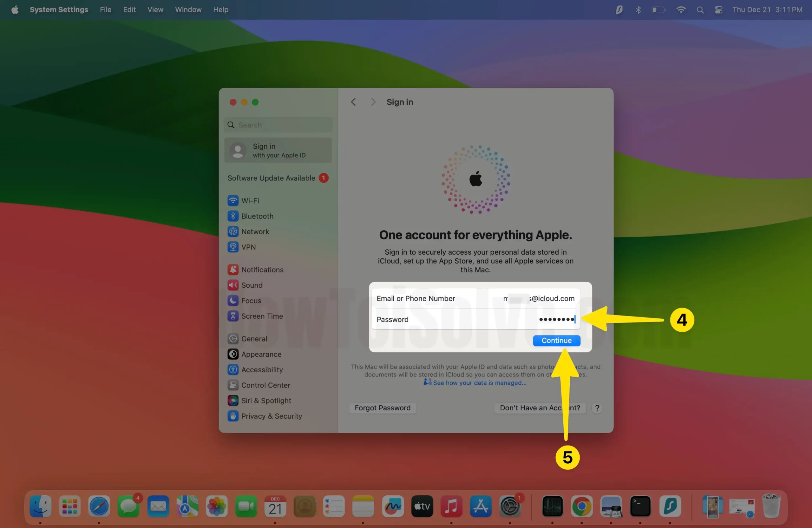The image size is (812, 528).
Task: Open the Window menu
Action: tap(188, 10)
